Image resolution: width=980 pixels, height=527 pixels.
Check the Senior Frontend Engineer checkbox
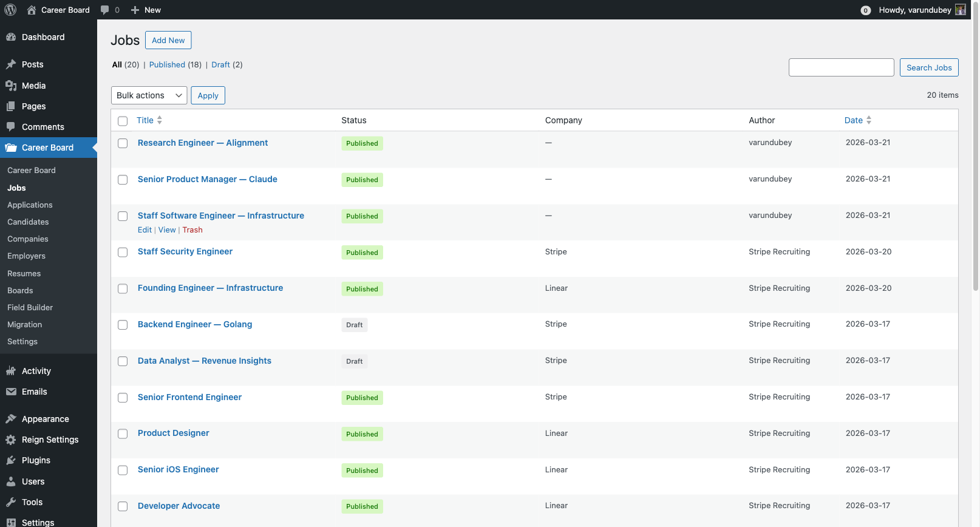pos(123,398)
